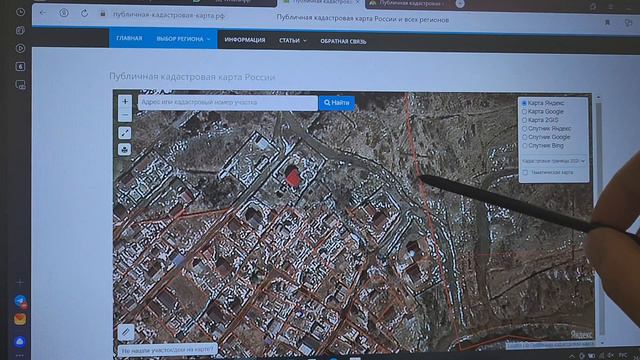Screen dimensions: 640x360
Task: Switch to the dark Публичная кадастровая tab
Action: [409, 4]
